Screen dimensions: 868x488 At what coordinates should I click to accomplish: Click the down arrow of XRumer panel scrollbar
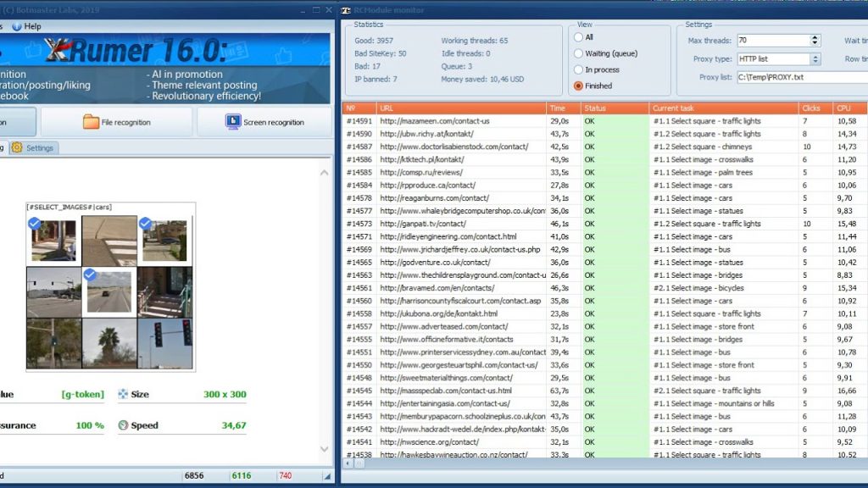pos(325,449)
